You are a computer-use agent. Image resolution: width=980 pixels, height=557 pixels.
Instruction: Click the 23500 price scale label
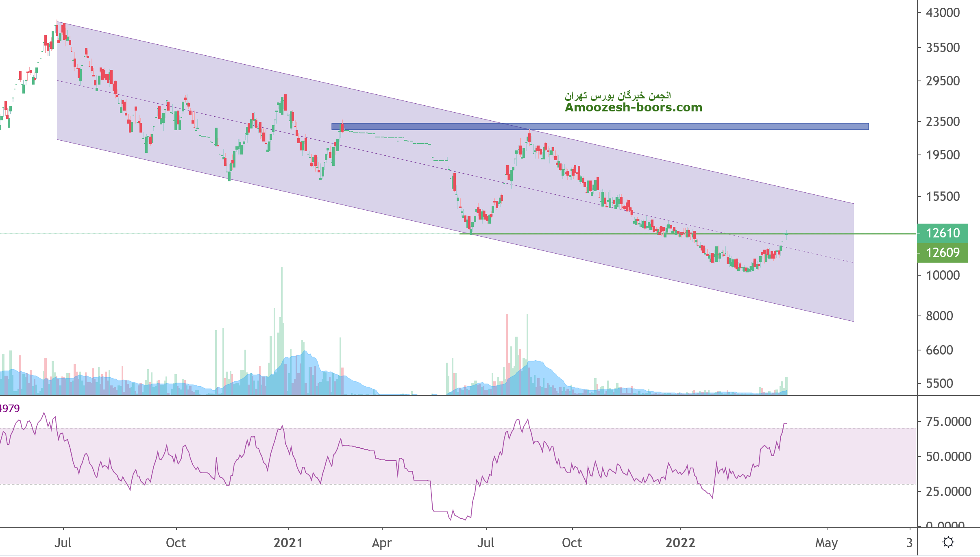pyautogui.click(x=943, y=122)
